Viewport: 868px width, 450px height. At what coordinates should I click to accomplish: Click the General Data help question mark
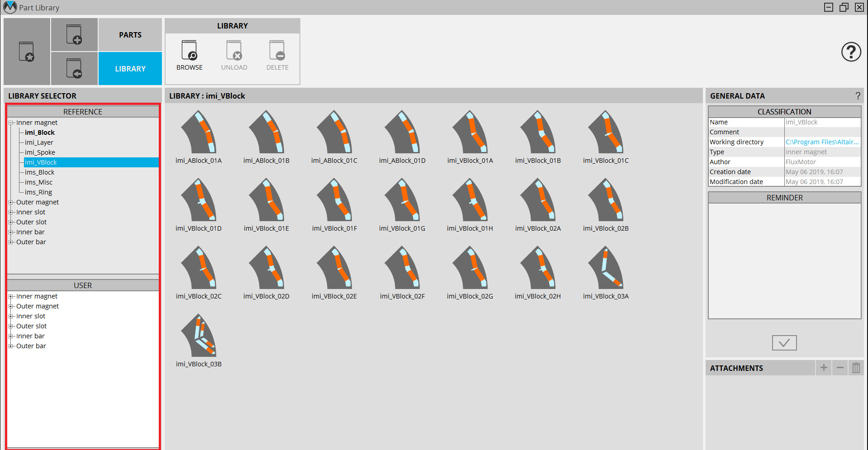click(858, 96)
